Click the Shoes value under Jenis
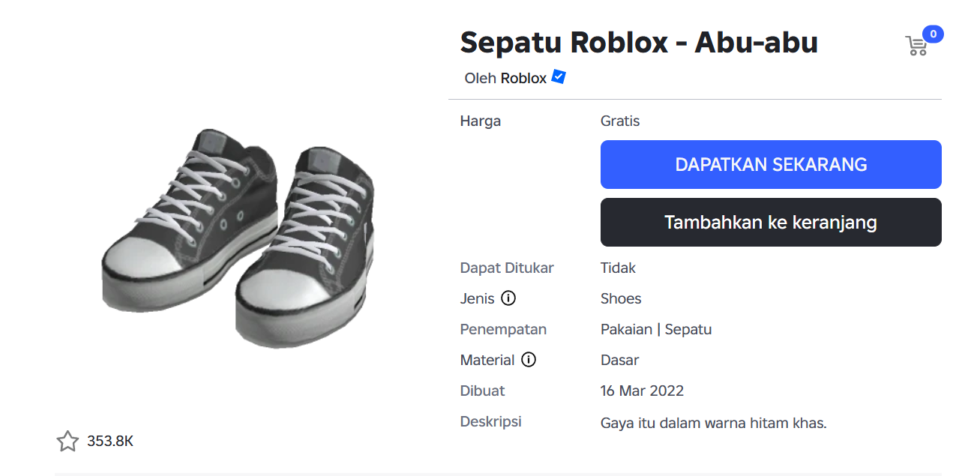Viewport: 980px width, 476px height. pyautogui.click(x=621, y=298)
